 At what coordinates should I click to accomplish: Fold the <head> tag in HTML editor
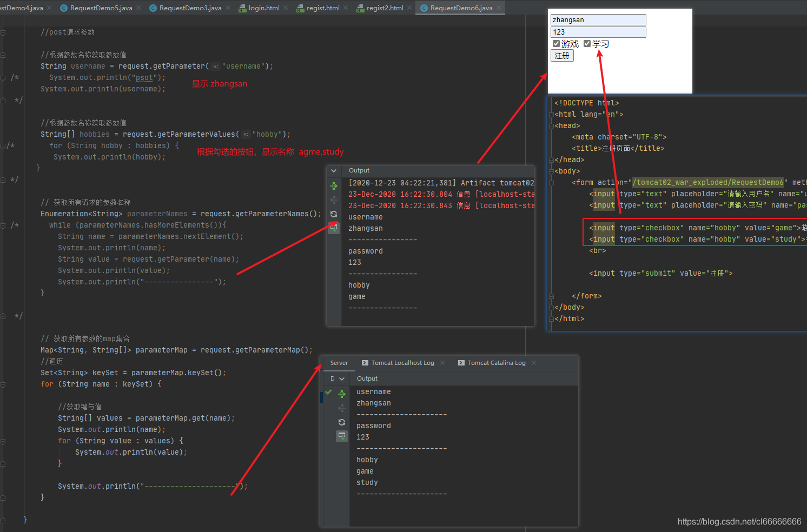pyautogui.click(x=551, y=125)
